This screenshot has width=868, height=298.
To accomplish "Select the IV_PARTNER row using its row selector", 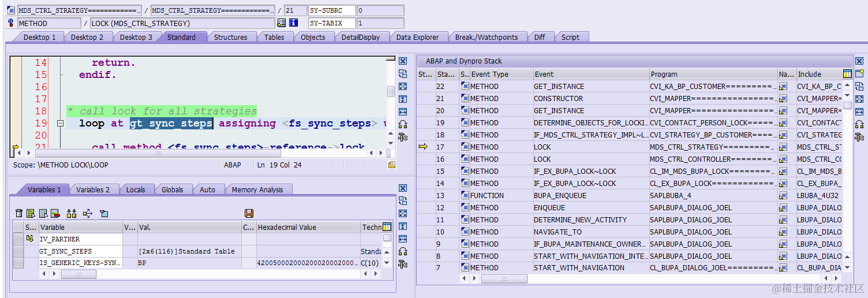I will pos(18,239).
